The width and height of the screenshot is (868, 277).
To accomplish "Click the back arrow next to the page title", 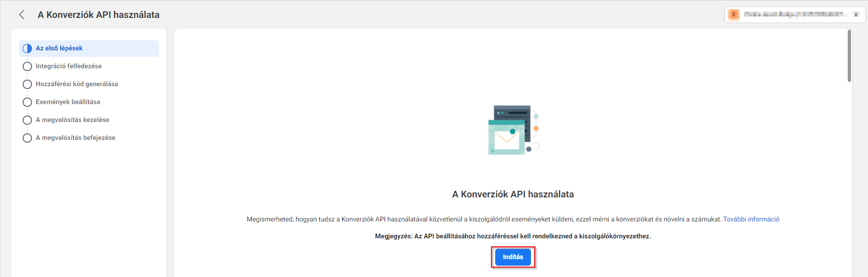I will coord(22,15).
